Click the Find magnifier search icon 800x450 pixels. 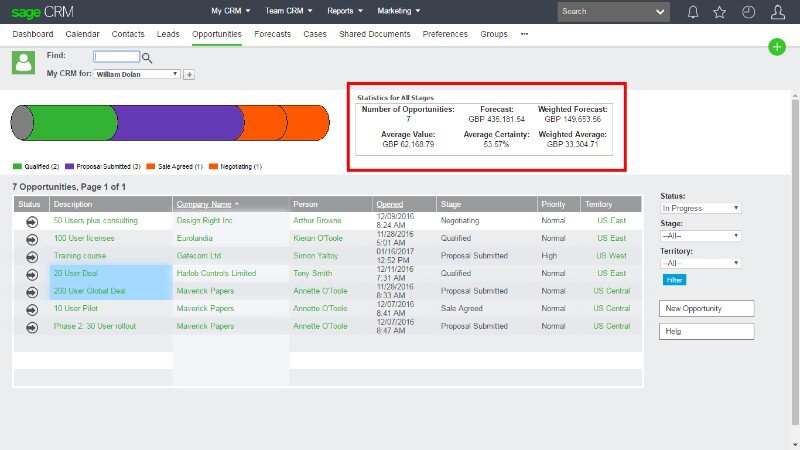[x=148, y=58]
